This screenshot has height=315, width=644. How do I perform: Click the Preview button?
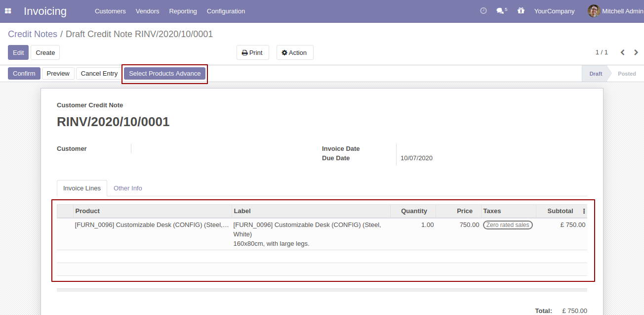coord(58,74)
